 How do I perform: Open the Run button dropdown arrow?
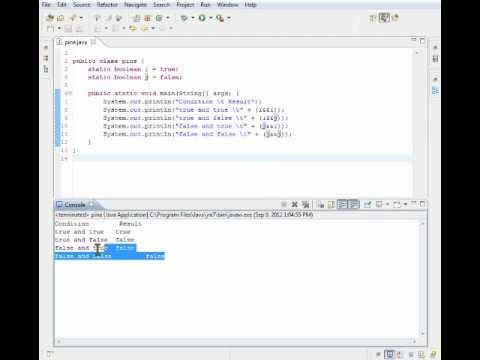coord(211,18)
